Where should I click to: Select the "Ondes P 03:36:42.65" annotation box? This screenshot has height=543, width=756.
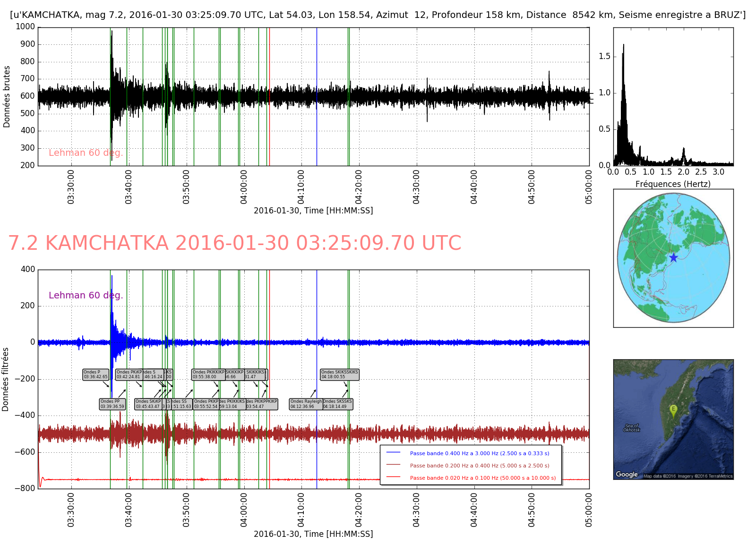tap(95, 374)
